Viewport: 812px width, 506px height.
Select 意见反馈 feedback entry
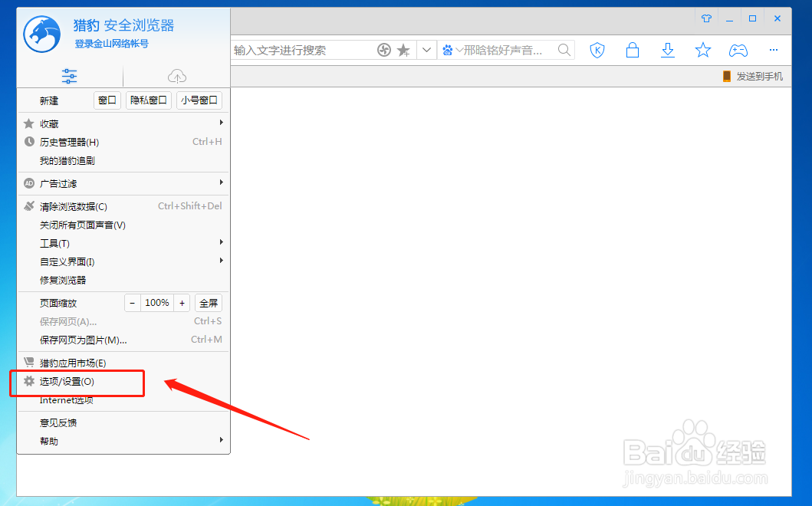(123, 422)
